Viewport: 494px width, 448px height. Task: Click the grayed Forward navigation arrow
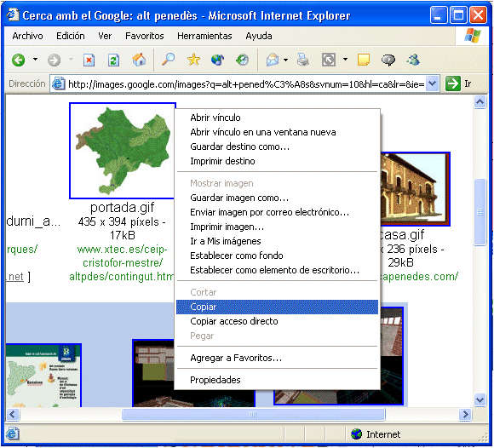54,60
